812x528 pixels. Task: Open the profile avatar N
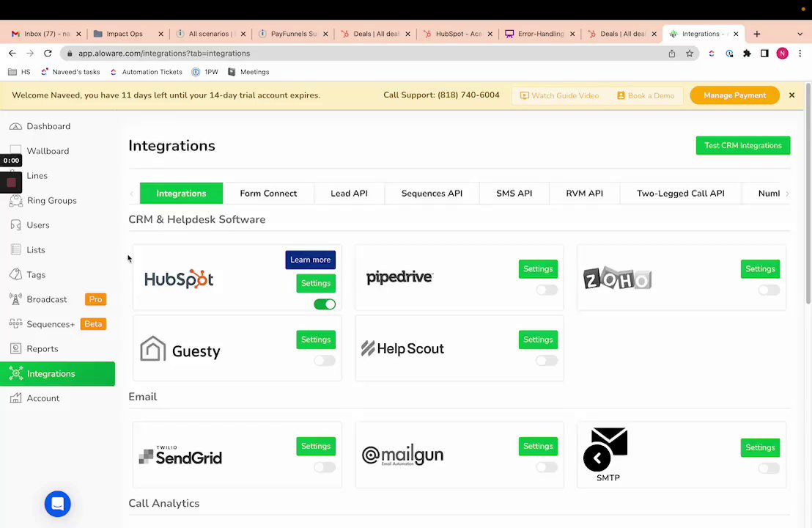tap(782, 54)
